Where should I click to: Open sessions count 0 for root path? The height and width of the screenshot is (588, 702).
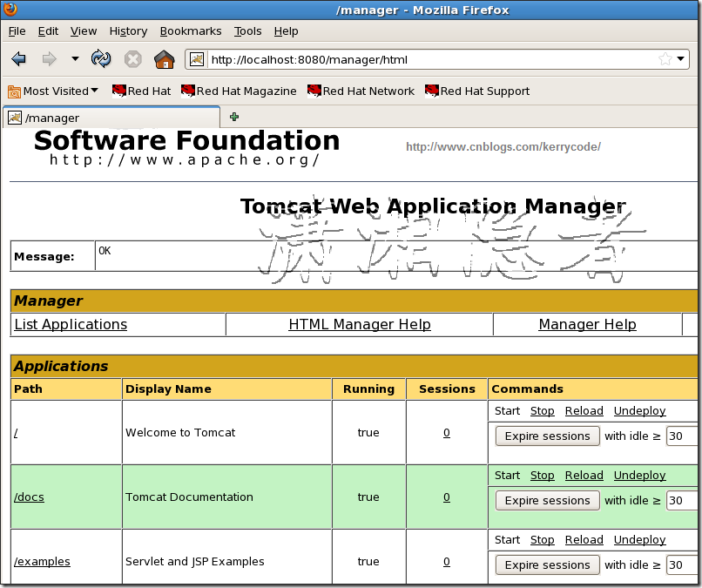click(x=446, y=433)
